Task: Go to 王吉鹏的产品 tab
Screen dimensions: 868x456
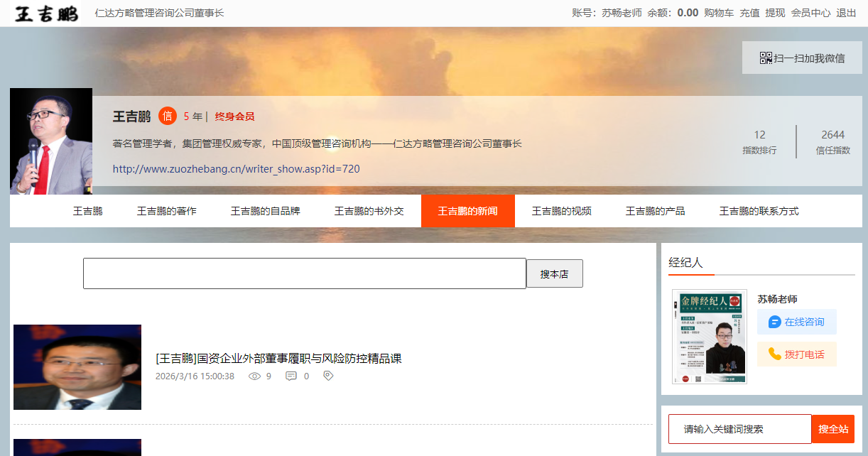Action: click(656, 211)
